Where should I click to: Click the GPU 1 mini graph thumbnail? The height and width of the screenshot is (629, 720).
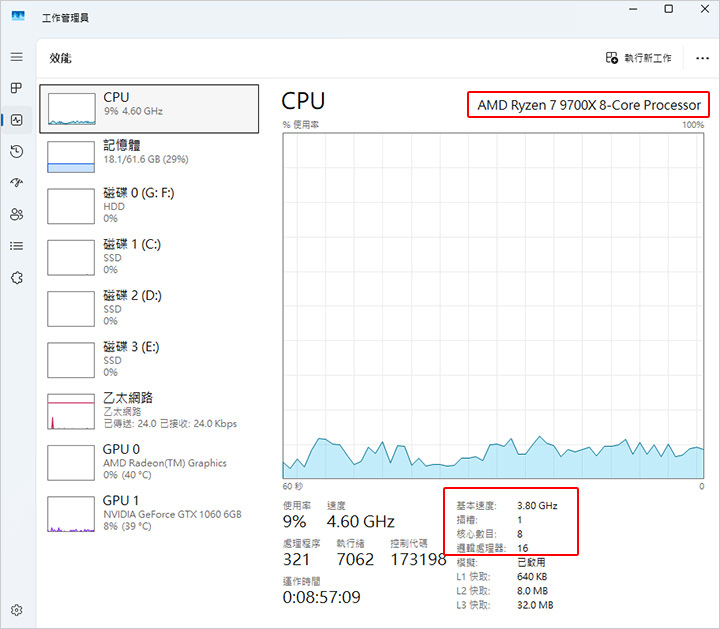pos(71,514)
